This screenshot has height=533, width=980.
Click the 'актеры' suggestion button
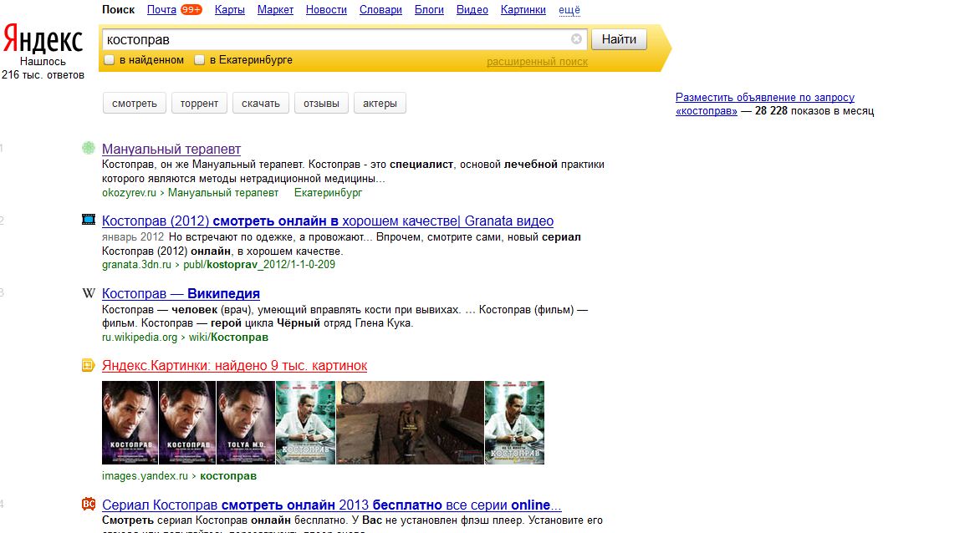click(380, 103)
